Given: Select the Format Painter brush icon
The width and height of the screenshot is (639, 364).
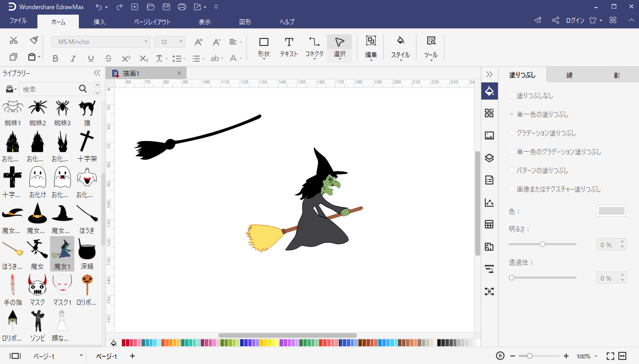Looking at the screenshot, I should [x=34, y=40].
